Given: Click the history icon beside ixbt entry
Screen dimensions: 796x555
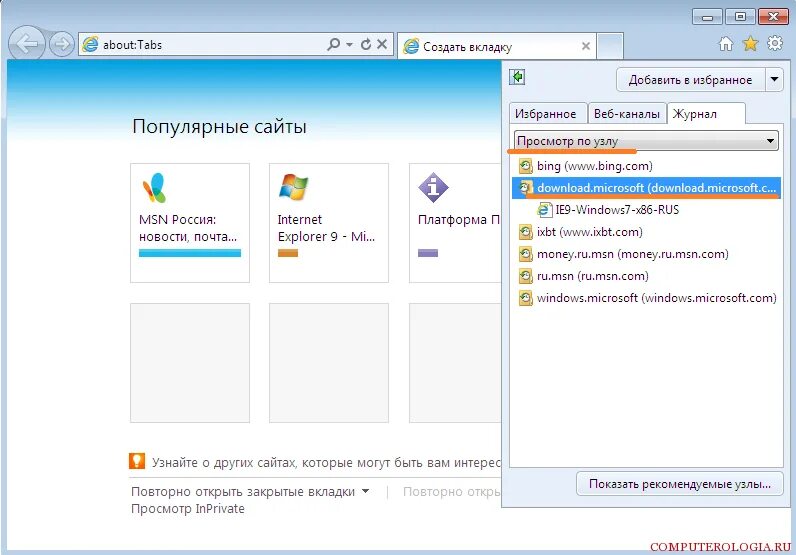Looking at the screenshot, I should [x=525, y=232].
